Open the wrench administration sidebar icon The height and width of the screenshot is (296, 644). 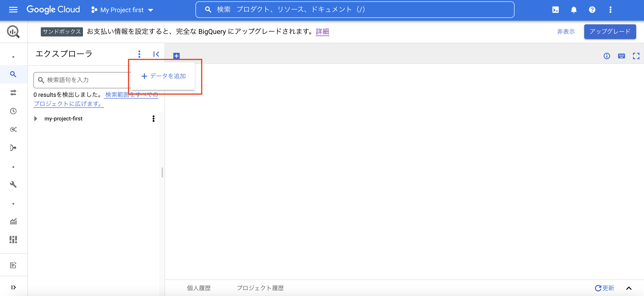tap(13, 185)
